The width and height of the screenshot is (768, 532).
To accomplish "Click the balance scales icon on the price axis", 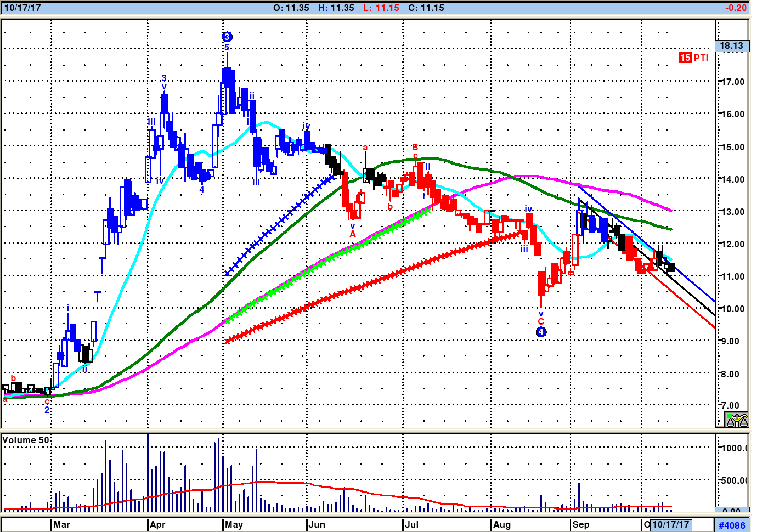I will (736, 420).
